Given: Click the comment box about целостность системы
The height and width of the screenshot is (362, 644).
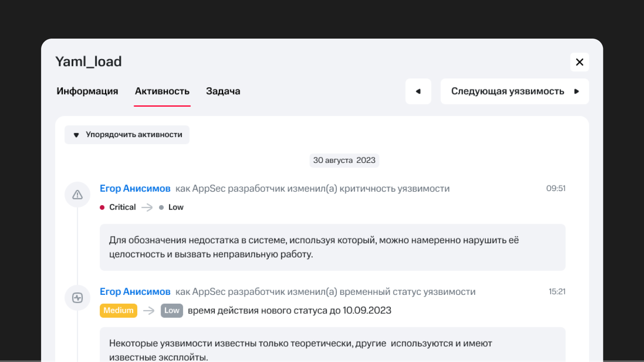Looking at the screenshot, I should (332, 247).
